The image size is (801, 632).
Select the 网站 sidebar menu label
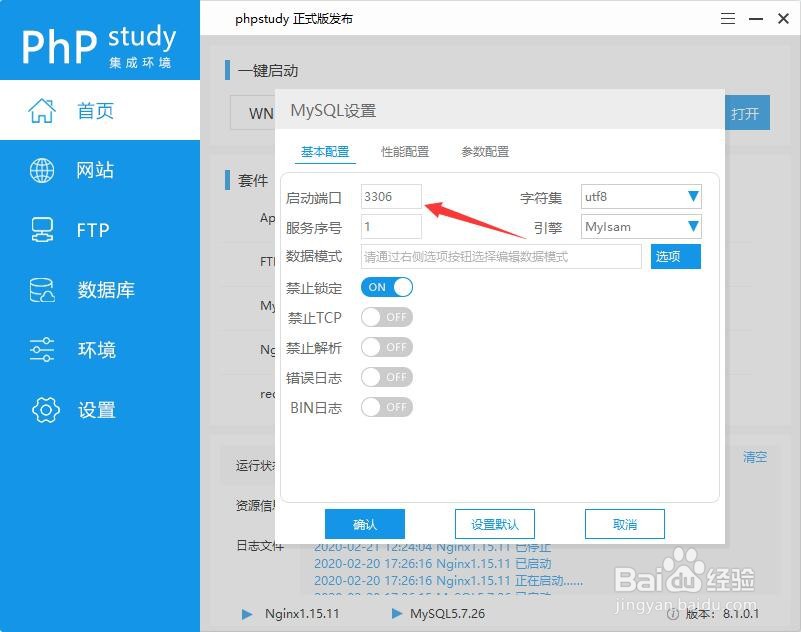coord(95,170)
